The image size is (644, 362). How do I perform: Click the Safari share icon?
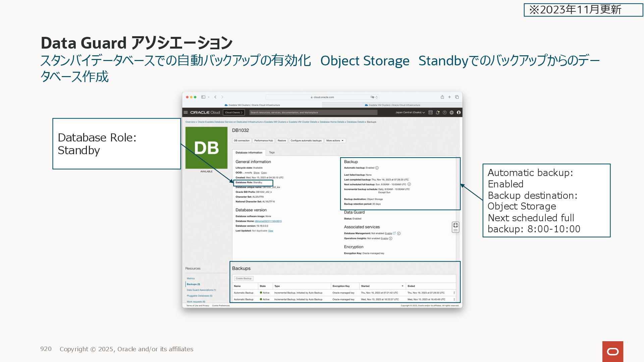pos(442,97)
